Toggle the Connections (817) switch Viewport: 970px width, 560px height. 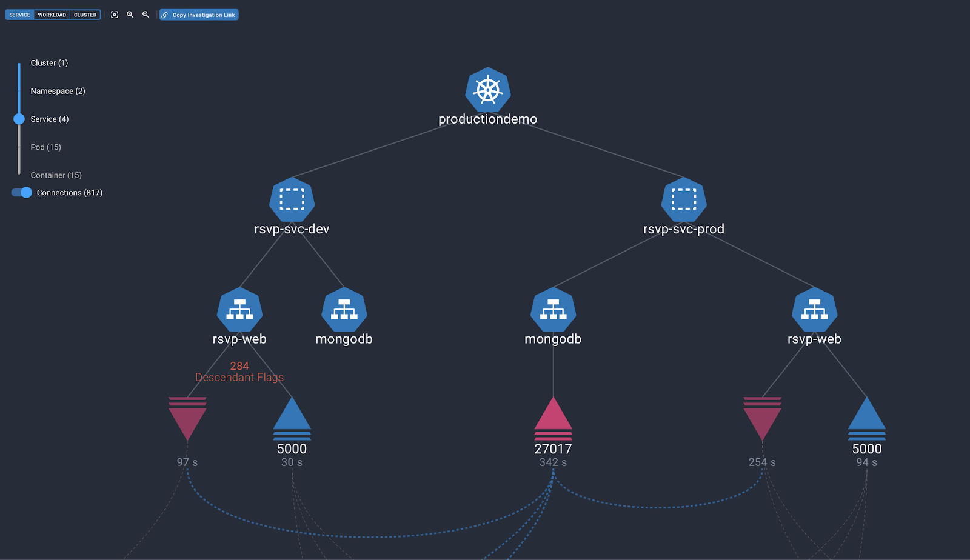[22, 193]
